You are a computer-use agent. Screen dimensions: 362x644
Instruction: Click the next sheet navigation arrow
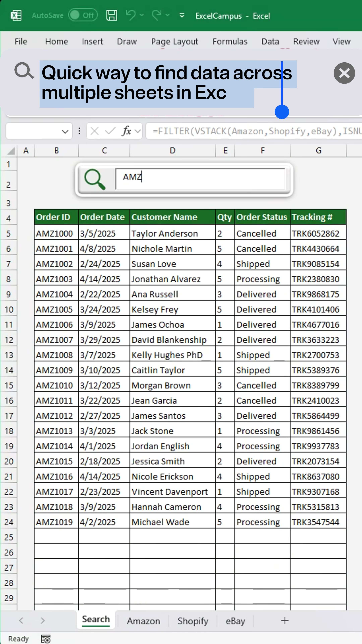coord(42,620)
